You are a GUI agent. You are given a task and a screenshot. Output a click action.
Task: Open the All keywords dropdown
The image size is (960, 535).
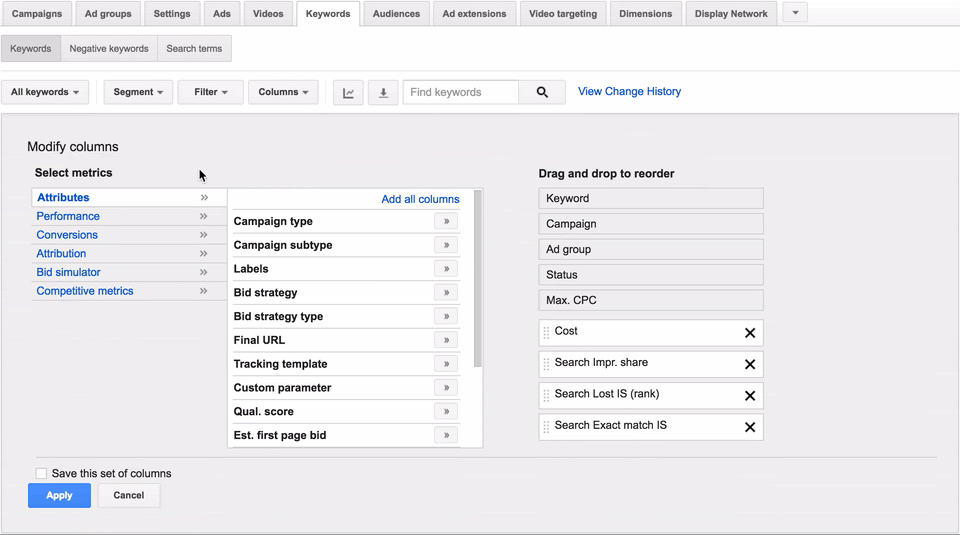pyautogui.click(x=45, y=92)
